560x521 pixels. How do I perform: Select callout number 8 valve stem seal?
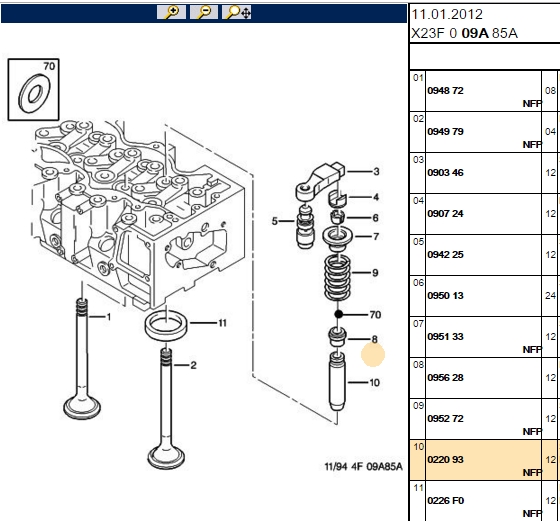coord(374,339)
